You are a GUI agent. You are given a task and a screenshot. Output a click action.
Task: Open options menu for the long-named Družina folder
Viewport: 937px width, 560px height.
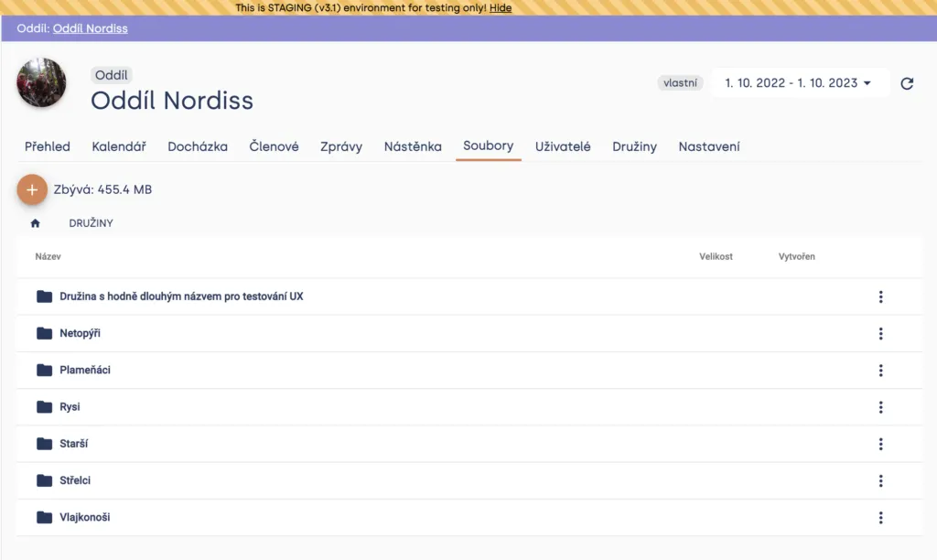pos(881,297)
